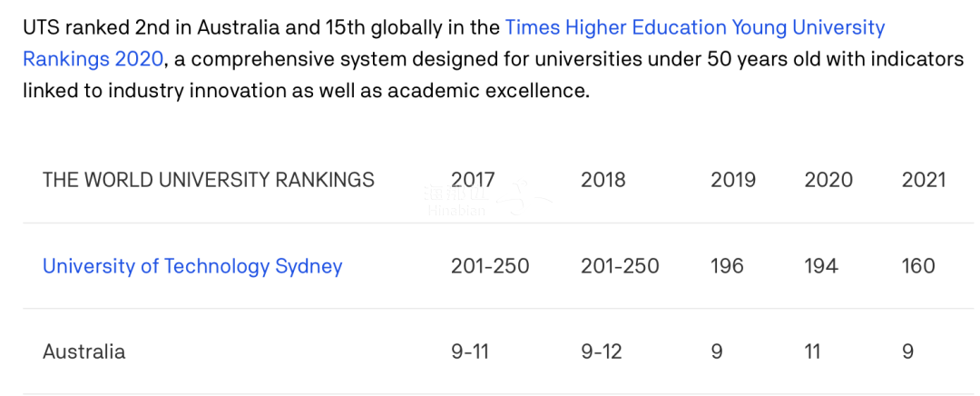Select the 2020 column header
The image size is (980, 396).
click(828, 180)
